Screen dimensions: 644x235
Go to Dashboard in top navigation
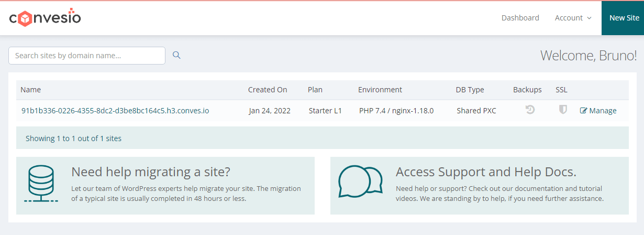tap(520, 18)
